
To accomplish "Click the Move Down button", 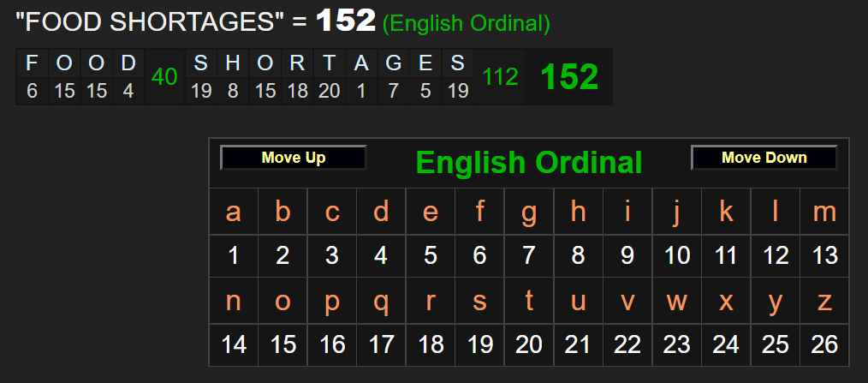I will (x=764, y=158).
